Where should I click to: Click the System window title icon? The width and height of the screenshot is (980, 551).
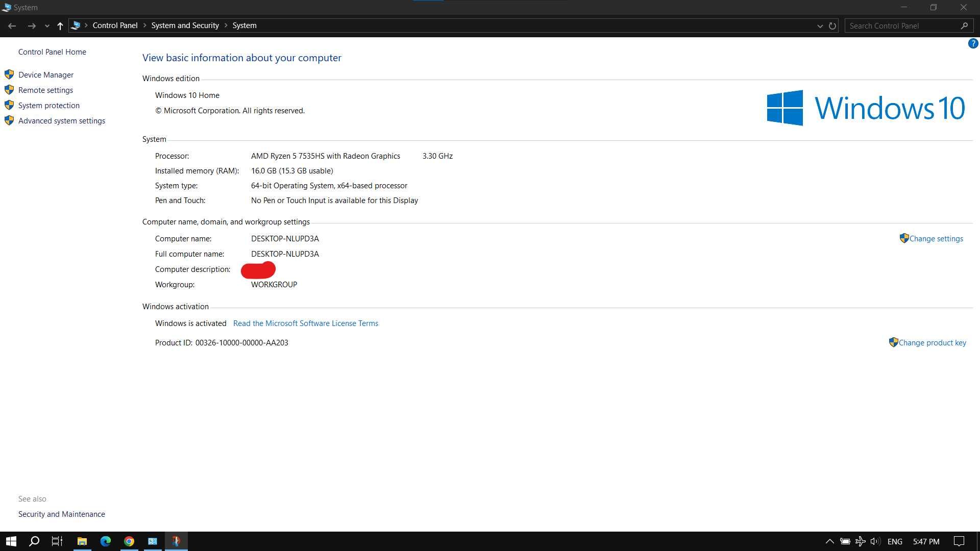tap(7, 8)
